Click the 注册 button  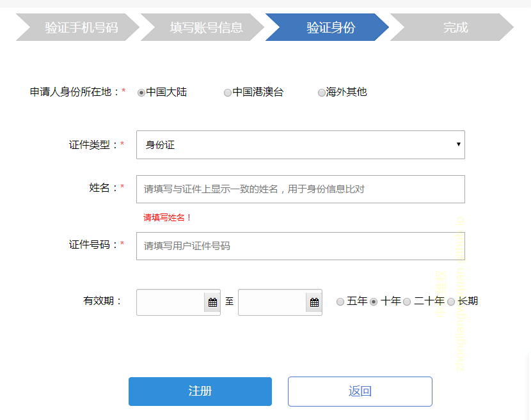(200, 391)
